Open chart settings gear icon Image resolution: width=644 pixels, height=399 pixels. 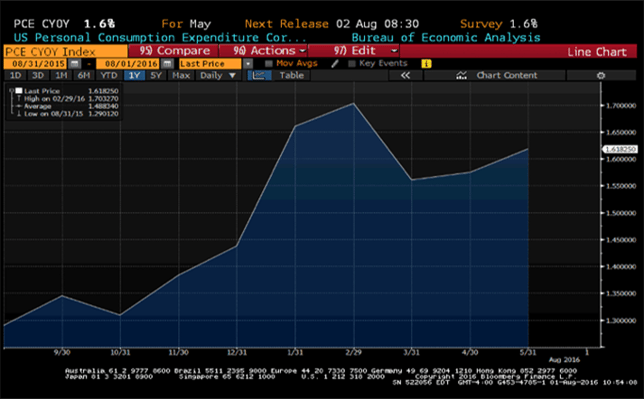point(601,76)
